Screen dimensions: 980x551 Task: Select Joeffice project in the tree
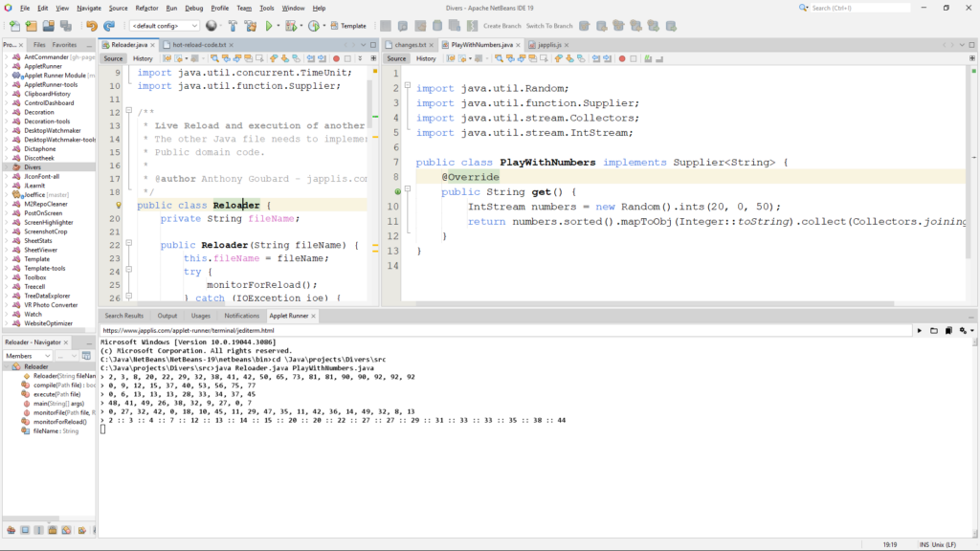[x=46, y=195]
